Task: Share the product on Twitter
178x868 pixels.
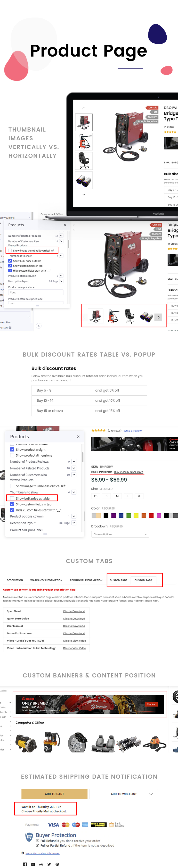Action: (x=49, y=864)
